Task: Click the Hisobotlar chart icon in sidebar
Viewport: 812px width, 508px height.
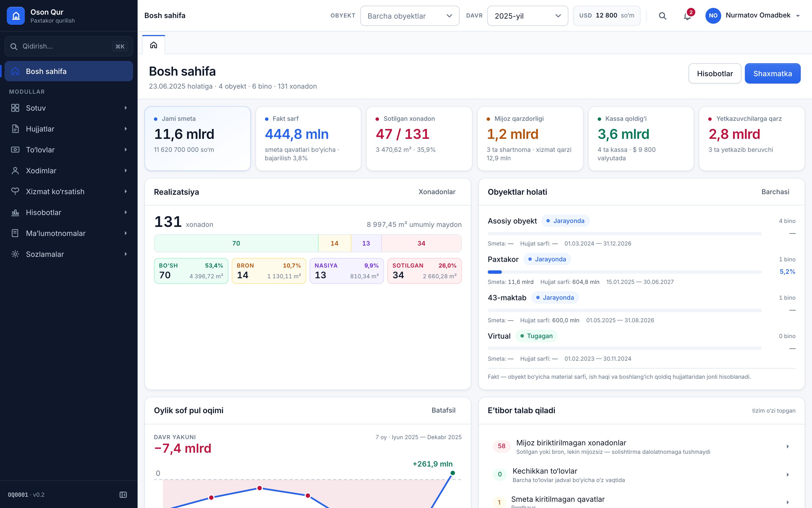Action: click(15, 212)
